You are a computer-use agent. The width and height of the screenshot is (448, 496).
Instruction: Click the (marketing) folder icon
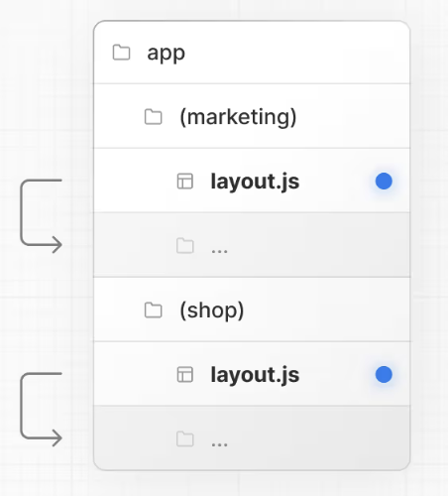coord(154,117)
